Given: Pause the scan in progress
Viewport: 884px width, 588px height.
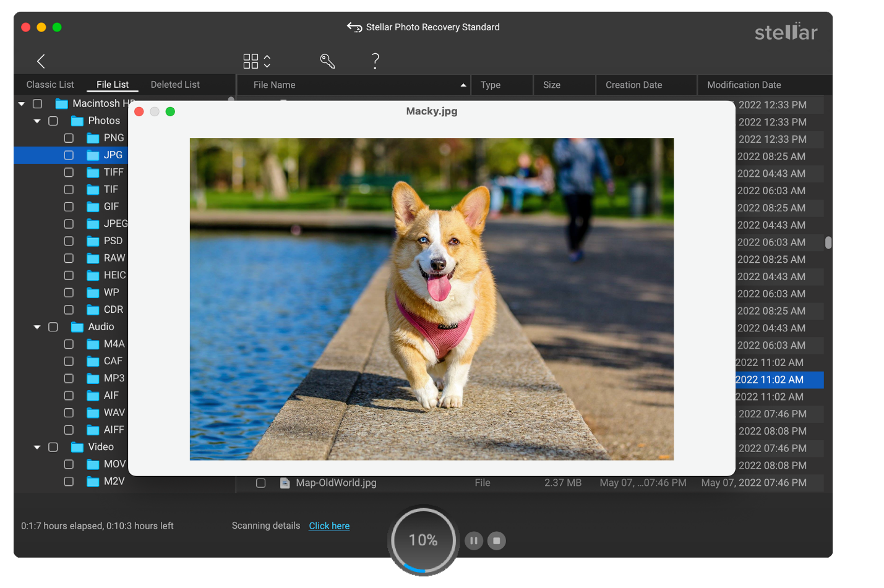Looking at the screenshot, I should coord(473,541).
